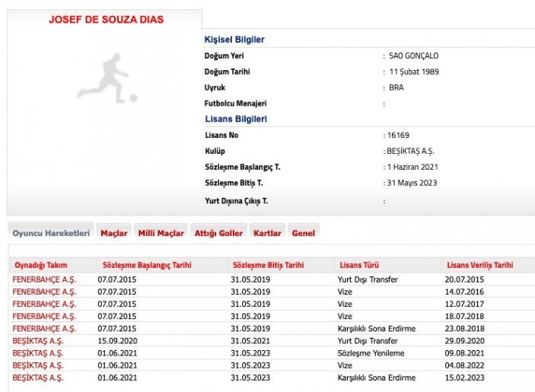Open Fenerbahçe link in the 23.08.2018 license row
This screenshot has height=392, width=535.
(x=44, y=328)
